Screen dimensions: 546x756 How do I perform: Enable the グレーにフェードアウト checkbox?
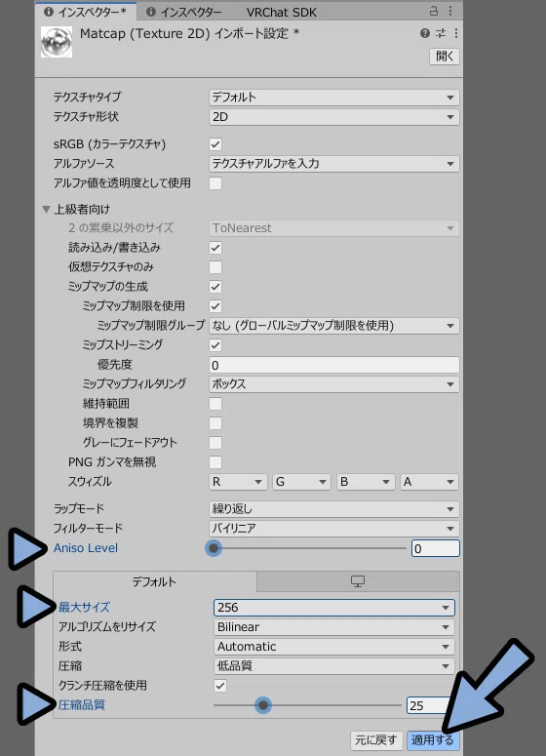pos(215,443)
